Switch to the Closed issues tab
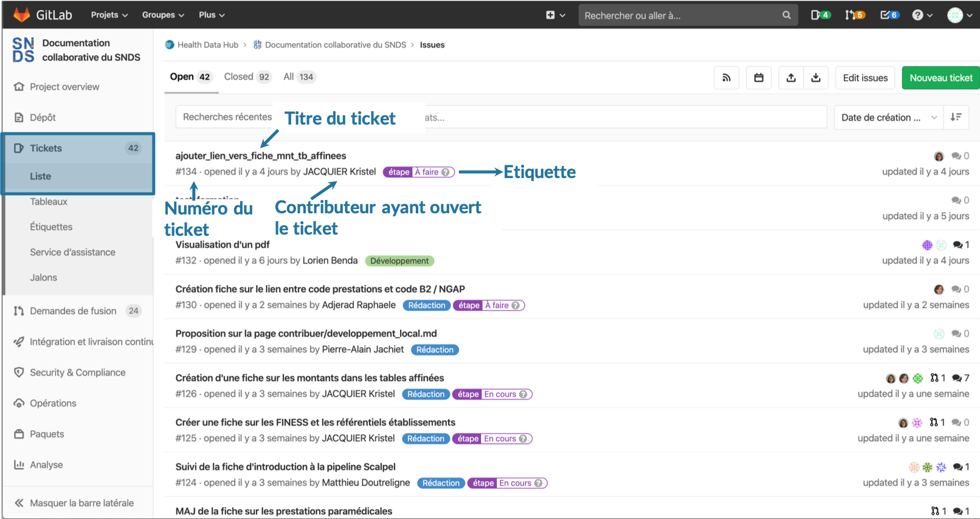980x519 pixels. [x=246, y=77]
